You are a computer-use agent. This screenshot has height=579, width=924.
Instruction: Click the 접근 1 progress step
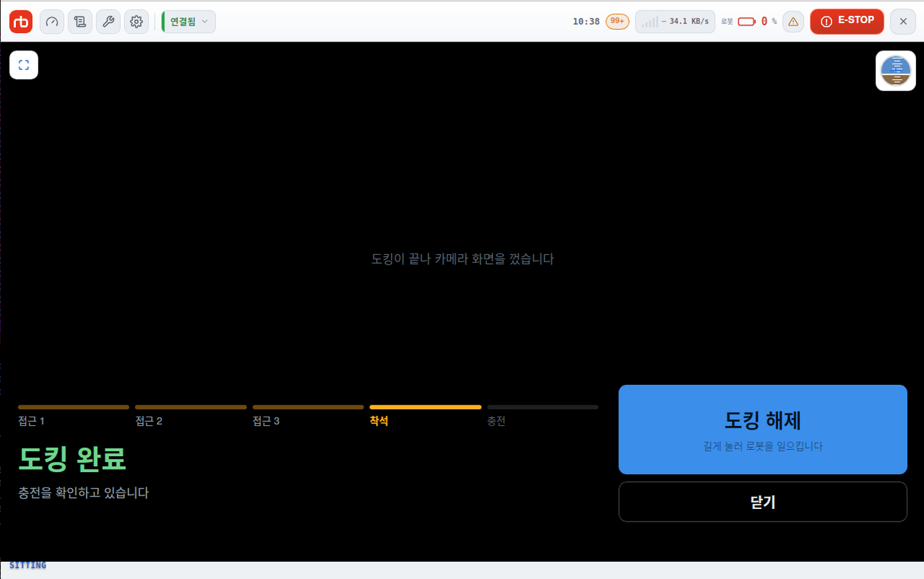pos(73,416)
